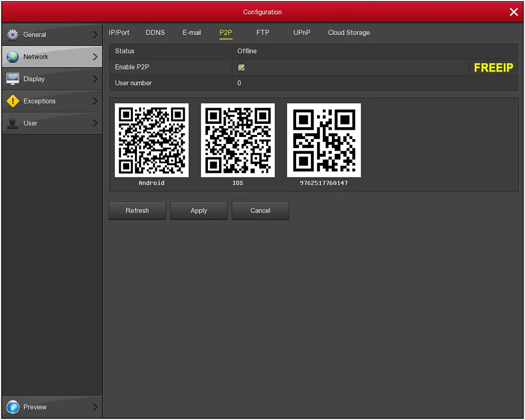Switch to Cloud Storage tab
The width and height of the screenshot is (525, 420).
click(x=349, y=33)
